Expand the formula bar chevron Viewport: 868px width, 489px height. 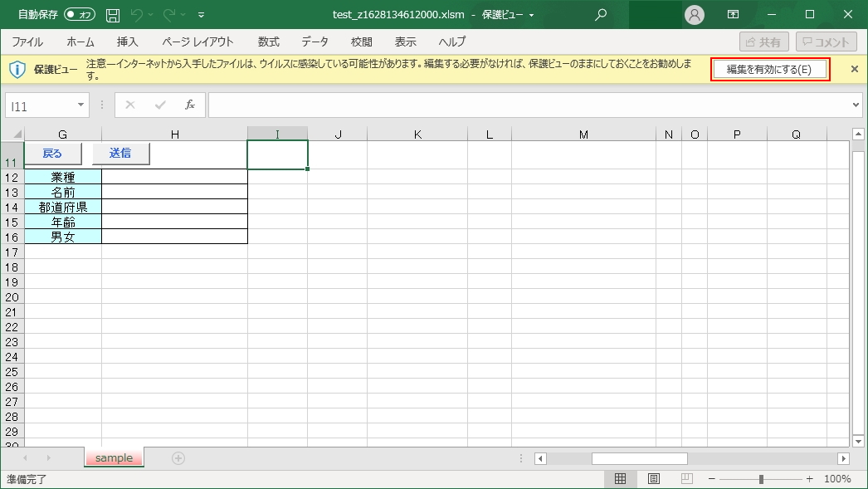click(x=856, y=105)
